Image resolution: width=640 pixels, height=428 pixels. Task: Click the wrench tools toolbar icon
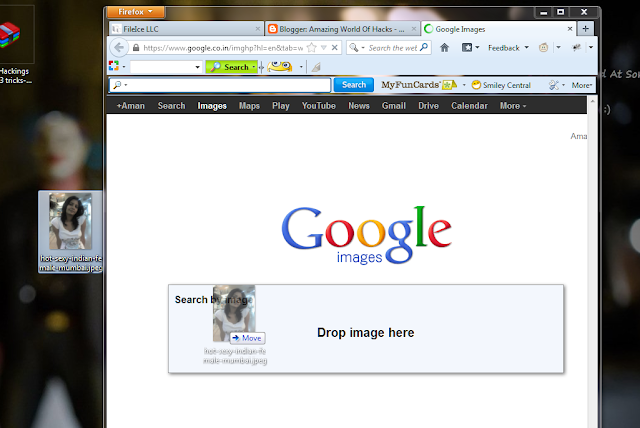(554, 85)
